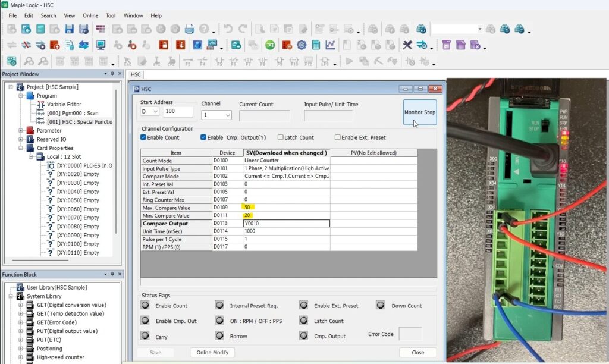Open the File menu
The height and width of the screenshot is (364, 609).
(x=12, y=15)
